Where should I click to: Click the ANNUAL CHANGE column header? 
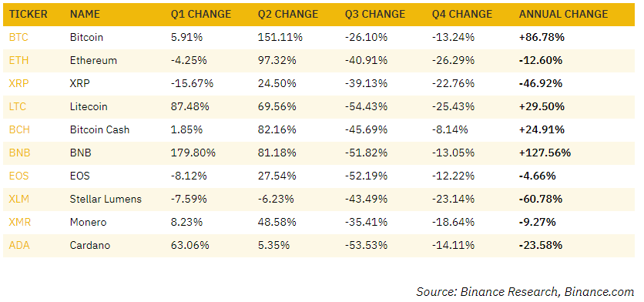pos(564,14)
